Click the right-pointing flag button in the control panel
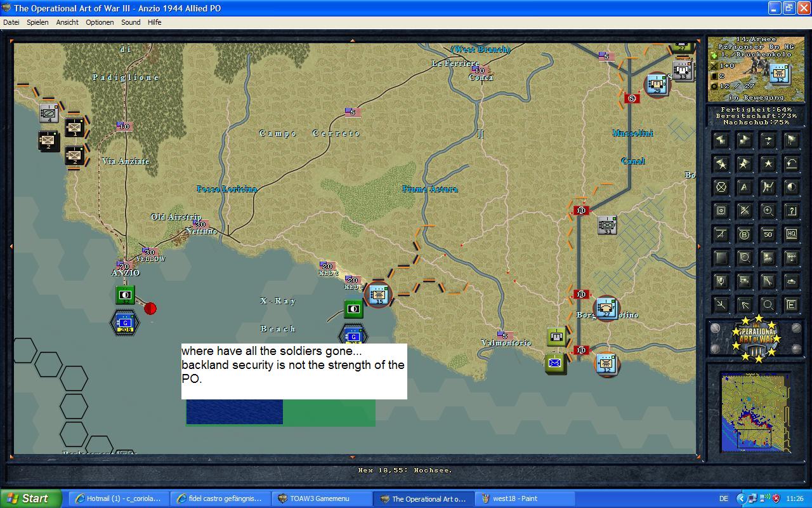 click(x=744, y=140)
